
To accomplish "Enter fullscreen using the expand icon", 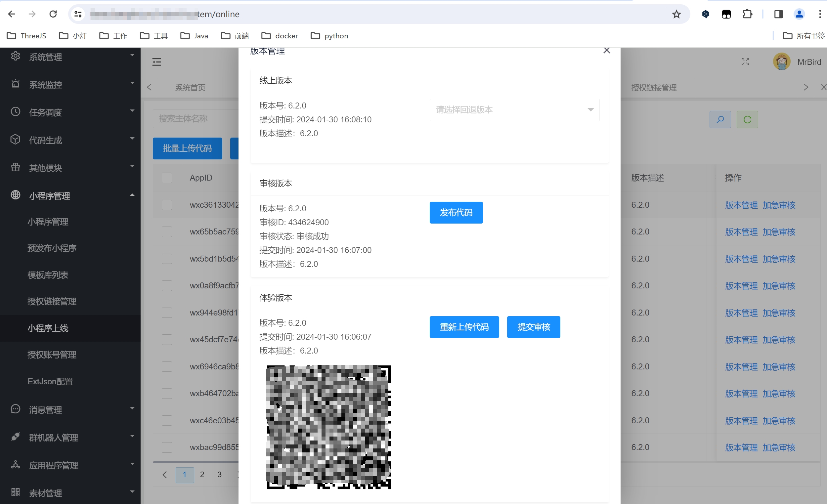I will 745,62.
